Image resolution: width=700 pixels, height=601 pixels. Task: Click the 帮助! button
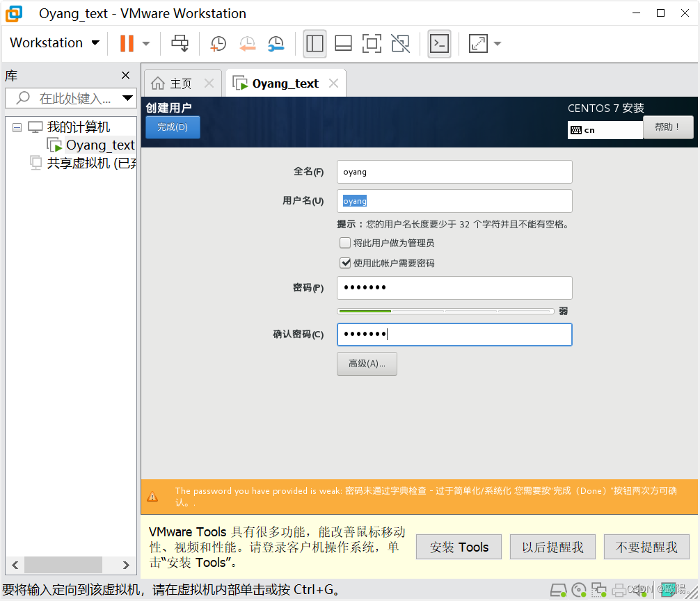668,127
